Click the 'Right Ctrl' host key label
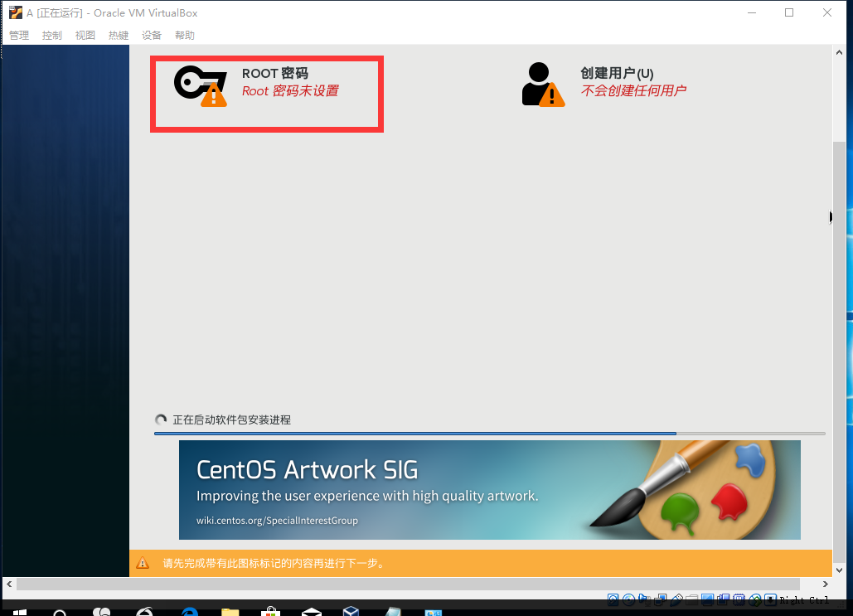The width and height of the screenshot is (853, 616). pyautogui.click(x=805, y=599)
